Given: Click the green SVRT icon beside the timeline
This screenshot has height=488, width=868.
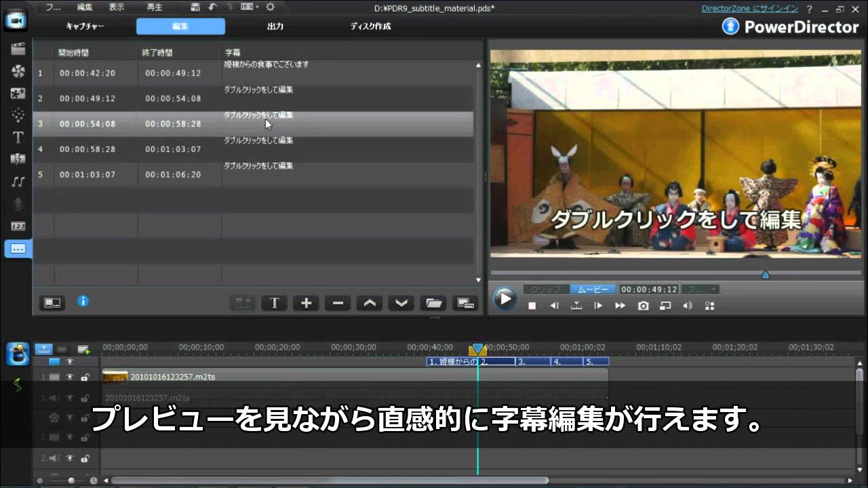Looking at the screenshot, I should (x=18, y=384).
